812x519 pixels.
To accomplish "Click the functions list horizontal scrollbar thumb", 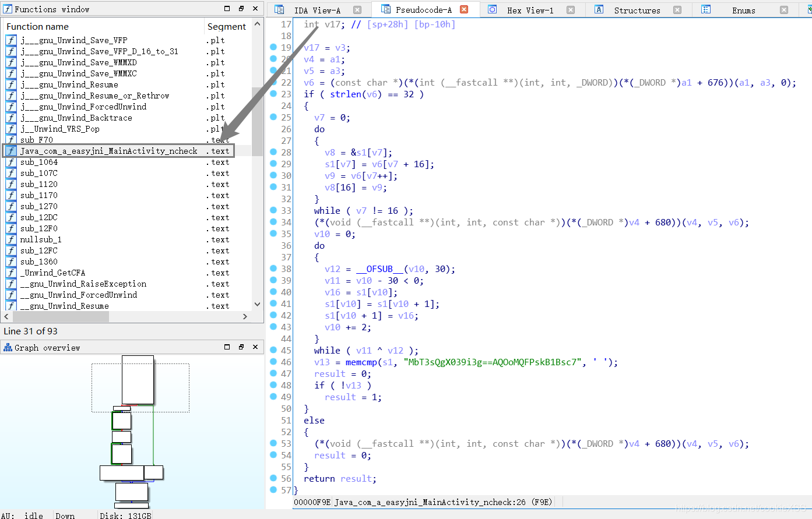I will click(61, 316).
